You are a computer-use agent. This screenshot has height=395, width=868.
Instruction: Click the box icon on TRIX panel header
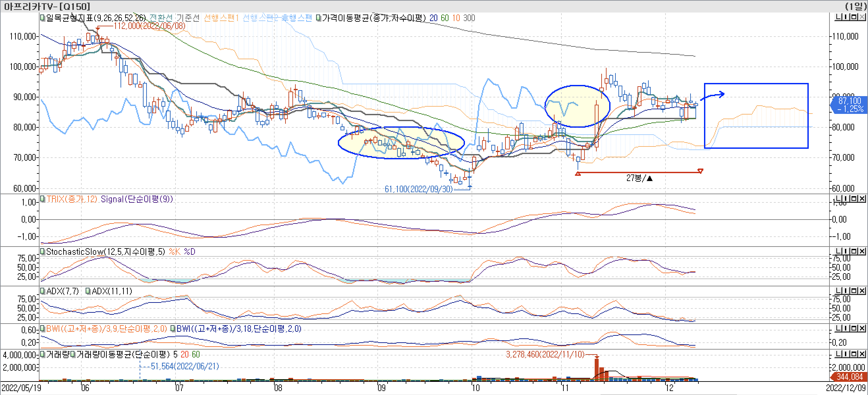point(853,198)
